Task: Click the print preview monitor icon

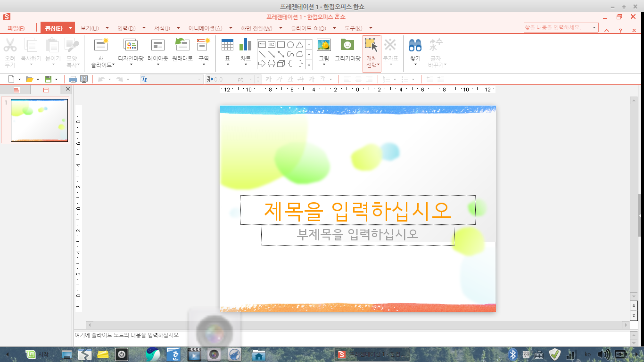Action: coord(84,79)
